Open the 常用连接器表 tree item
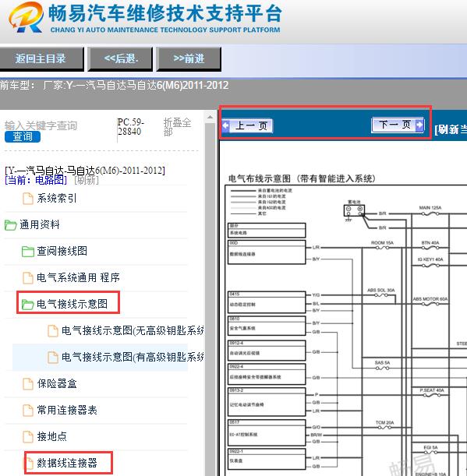 click(x=67, y=410)
